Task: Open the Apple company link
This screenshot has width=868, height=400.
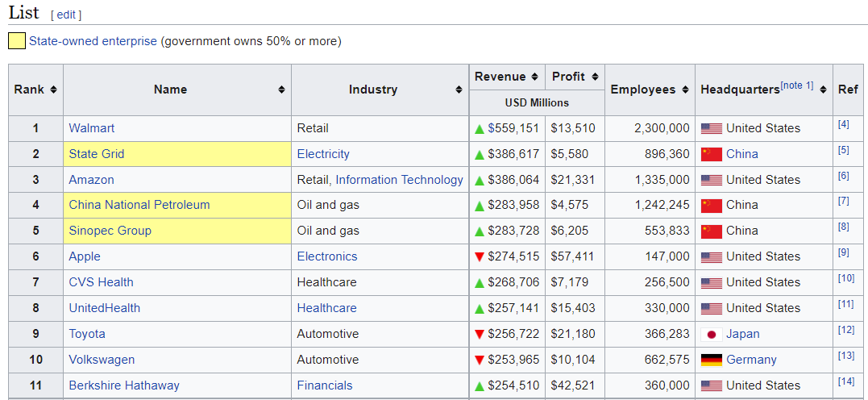Action: point(85,256)
